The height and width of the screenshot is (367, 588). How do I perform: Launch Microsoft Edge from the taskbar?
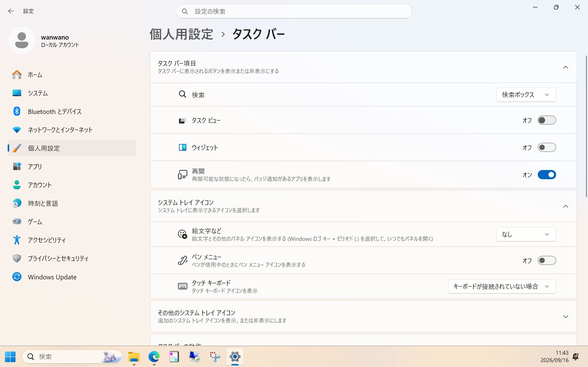click(x=154, y=357)
